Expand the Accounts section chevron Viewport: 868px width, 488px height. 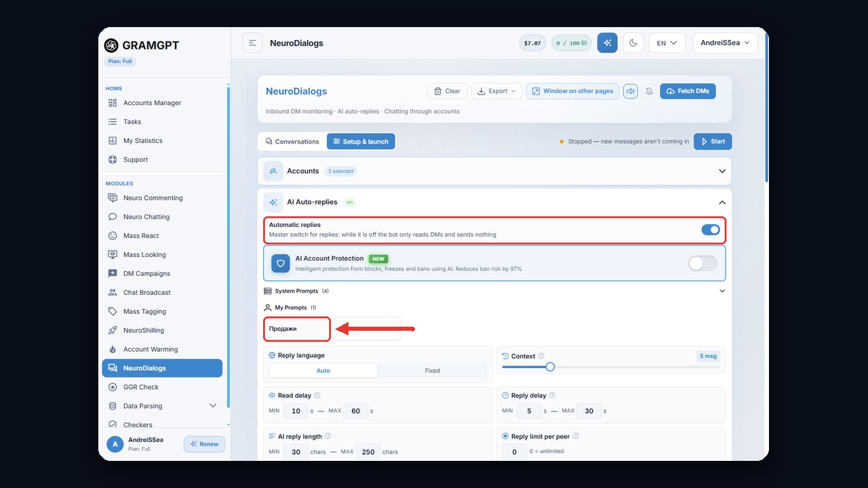pos(722,171)
